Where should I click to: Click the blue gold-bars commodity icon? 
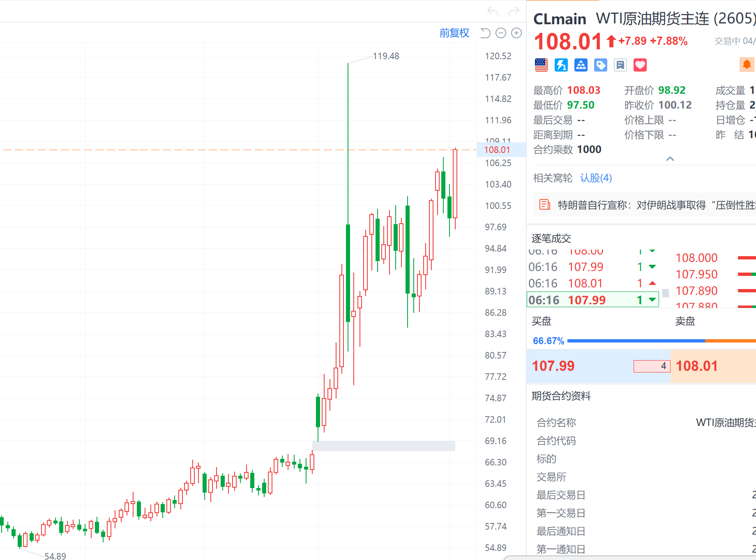pos(581,65)
